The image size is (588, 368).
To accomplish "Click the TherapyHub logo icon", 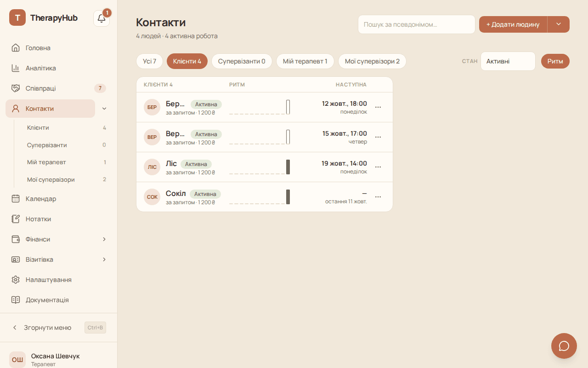I will 17,17.
